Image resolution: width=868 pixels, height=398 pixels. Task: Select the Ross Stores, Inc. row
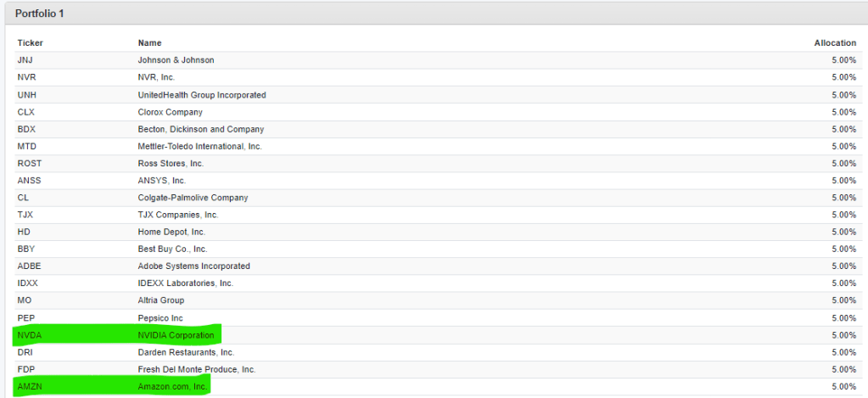[171, 163]
